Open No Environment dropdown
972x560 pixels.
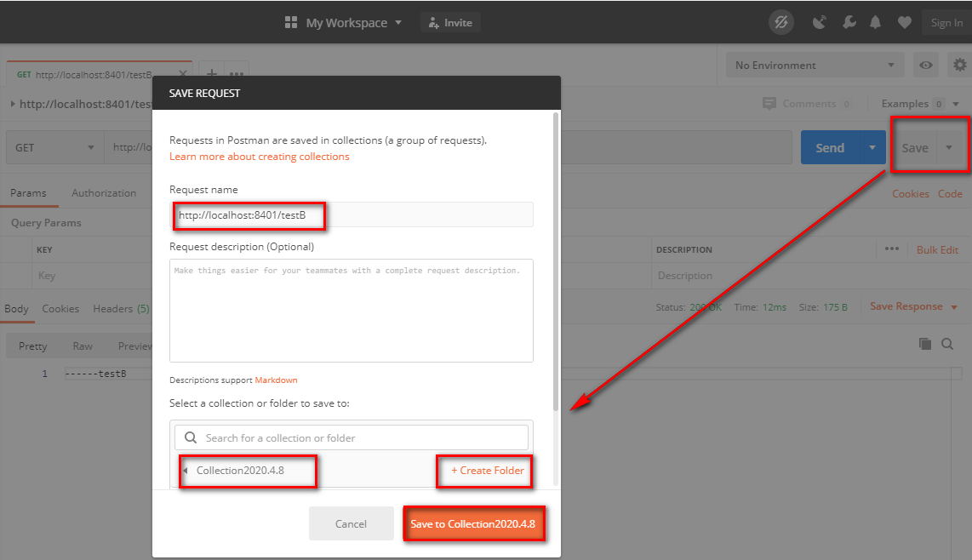click(815, 66)
